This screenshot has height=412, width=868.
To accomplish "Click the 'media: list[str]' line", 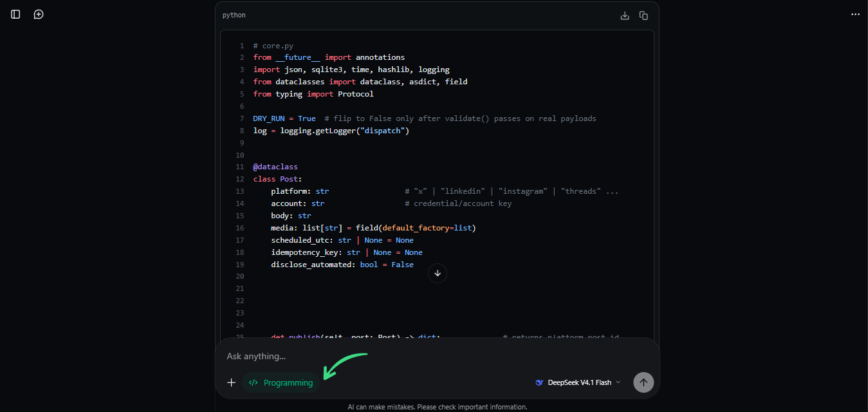I will pos(373,228).
